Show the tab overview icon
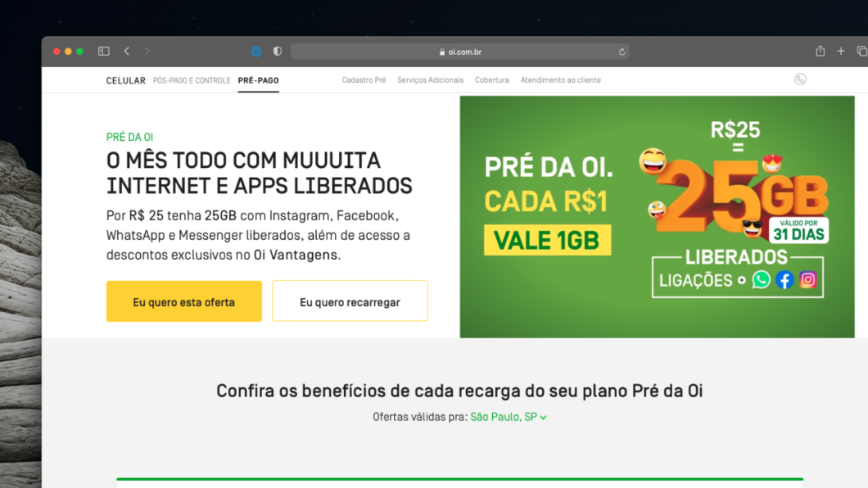Image resolution: width=868 pixels, height=488 pixels. point(862,52)
